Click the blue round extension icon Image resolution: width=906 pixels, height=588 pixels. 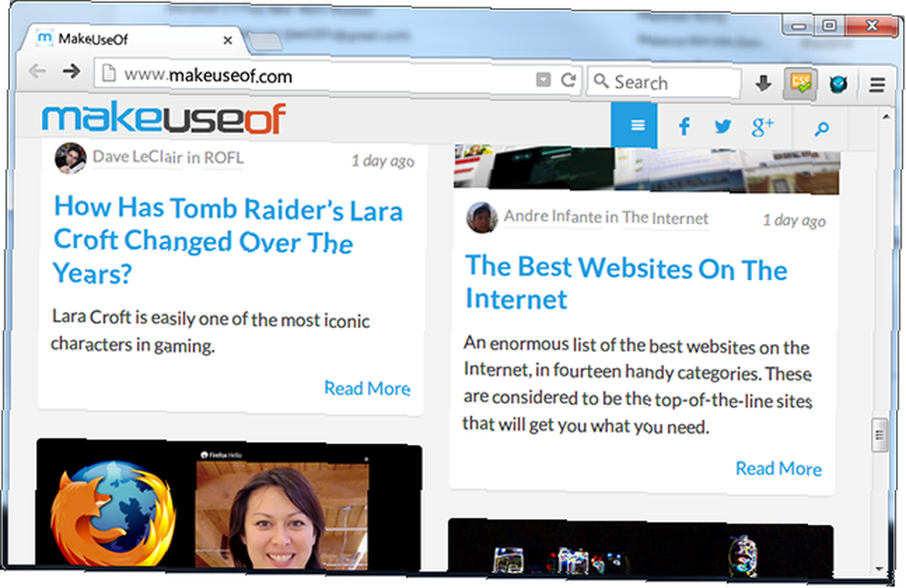pos(838,84)
